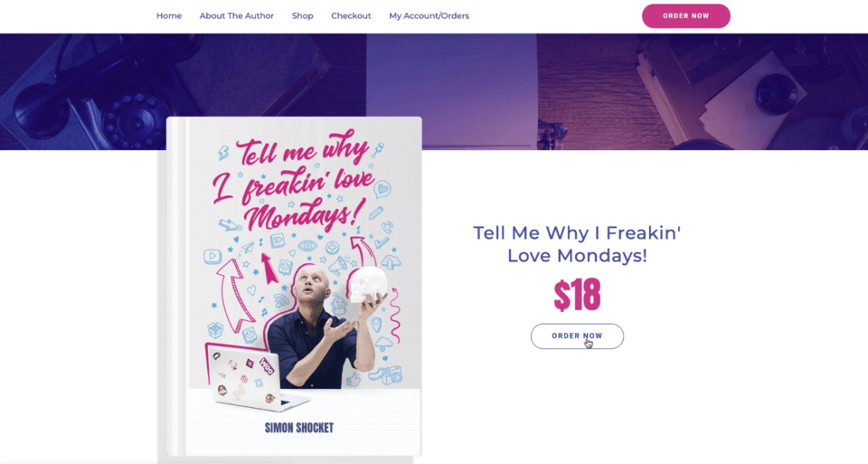Select the book title heading text
Viewport: 868px width, 464px height.
pyautogui.click(x=577, y=244)
